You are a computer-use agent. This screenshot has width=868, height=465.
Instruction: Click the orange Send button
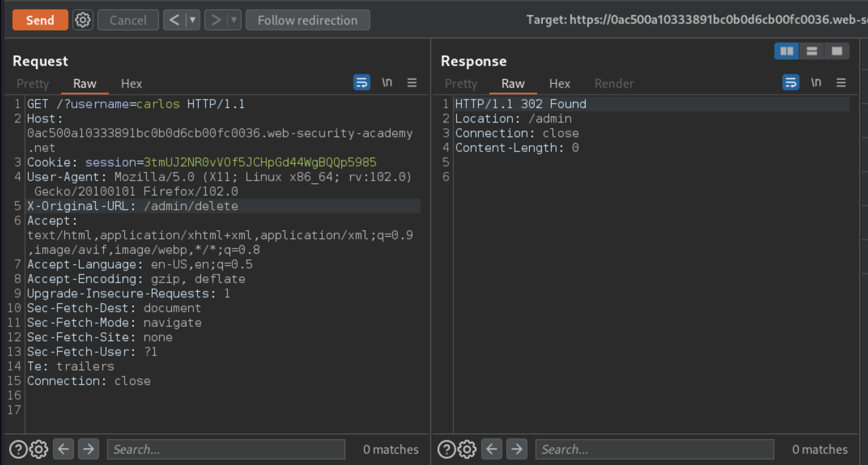[x=40, y=20]
